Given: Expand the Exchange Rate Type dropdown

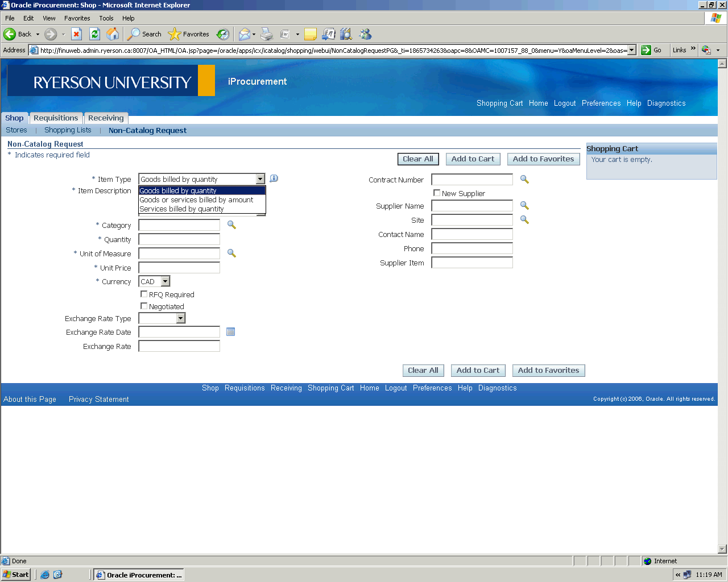Looking at the screenshot, I should point(180,318).
